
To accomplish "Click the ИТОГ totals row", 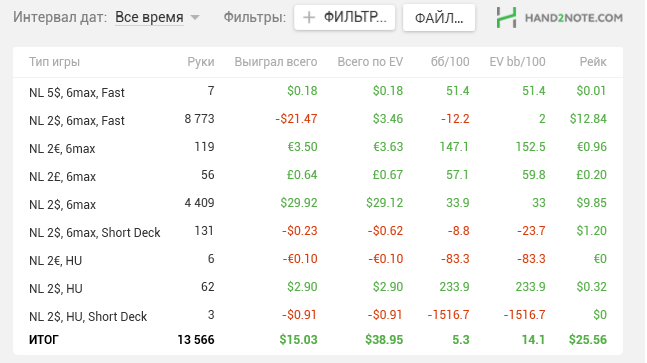I will click(318, 340).
